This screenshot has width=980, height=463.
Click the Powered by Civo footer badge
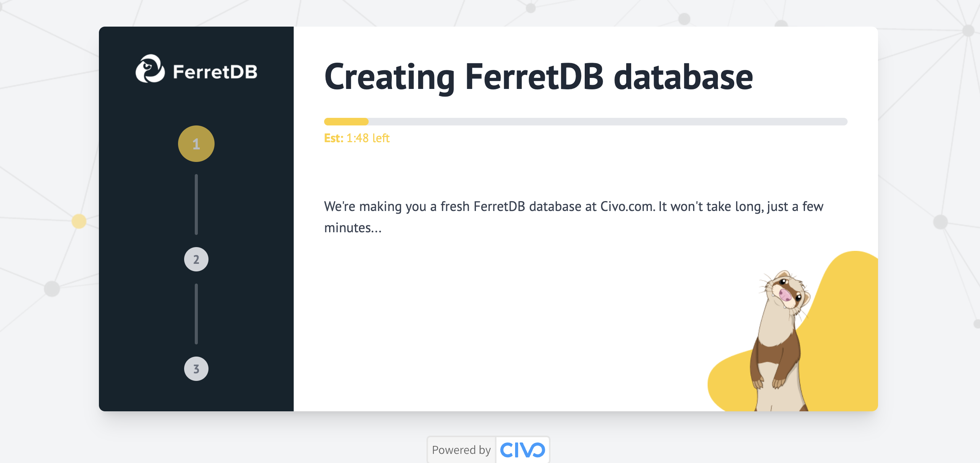coord(489,450)
